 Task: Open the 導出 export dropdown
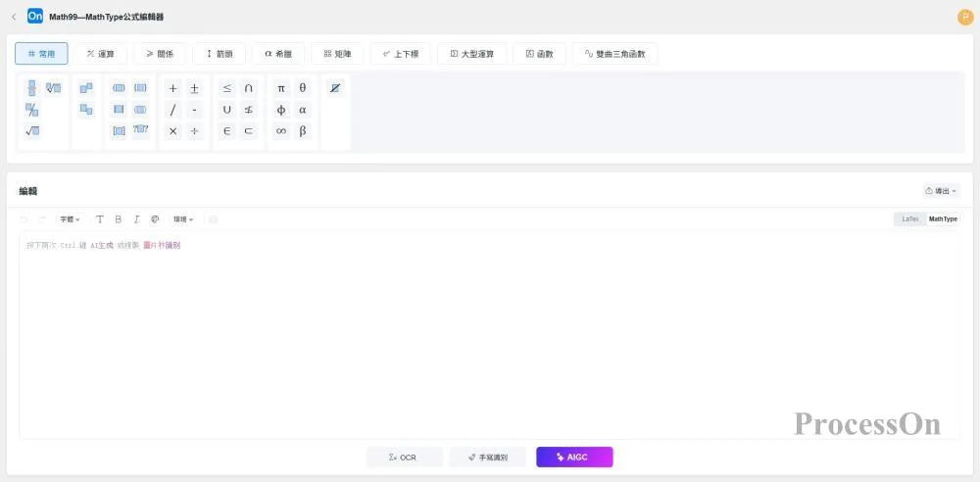(941, 191)
